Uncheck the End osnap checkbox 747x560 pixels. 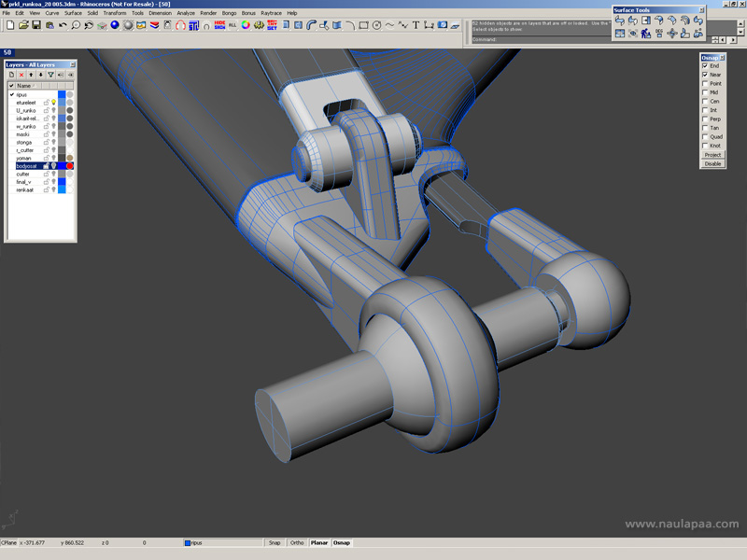click(x=705, y=66)
